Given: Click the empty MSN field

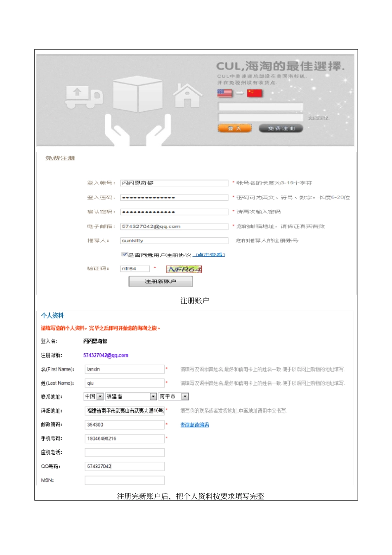Looking at the screenshot, I should 125,480.
